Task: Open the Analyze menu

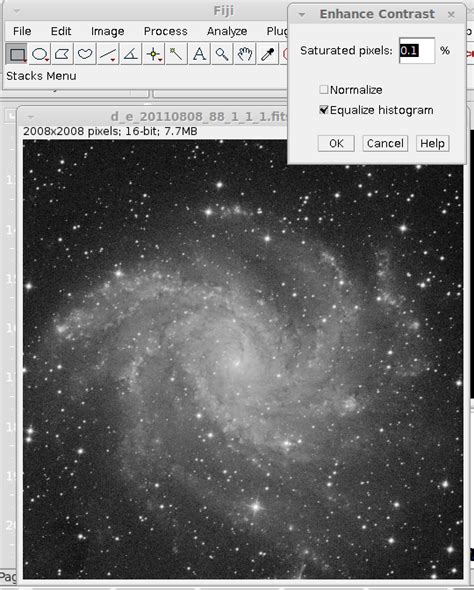Action: 227,31
